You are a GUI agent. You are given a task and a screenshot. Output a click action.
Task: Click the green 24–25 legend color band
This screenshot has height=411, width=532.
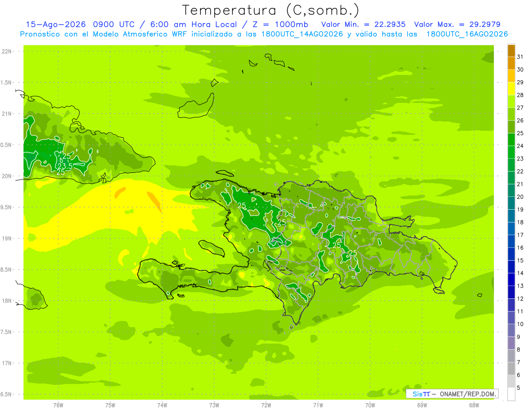[511, 139]
